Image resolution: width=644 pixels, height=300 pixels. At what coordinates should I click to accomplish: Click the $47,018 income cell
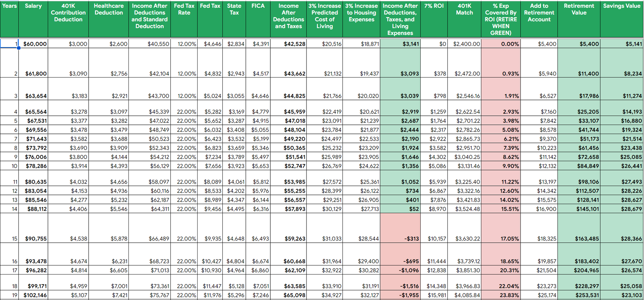coord(288,120)
